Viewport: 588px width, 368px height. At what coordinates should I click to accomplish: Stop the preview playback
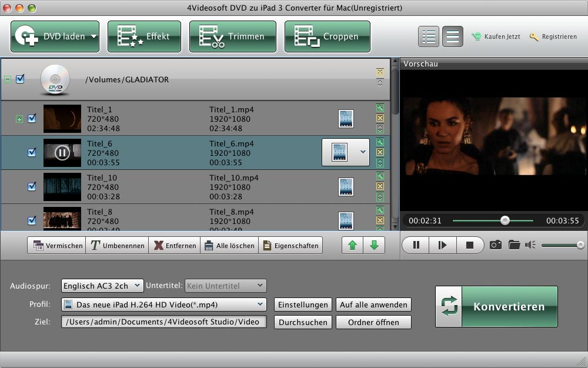[x=469, y=245]
